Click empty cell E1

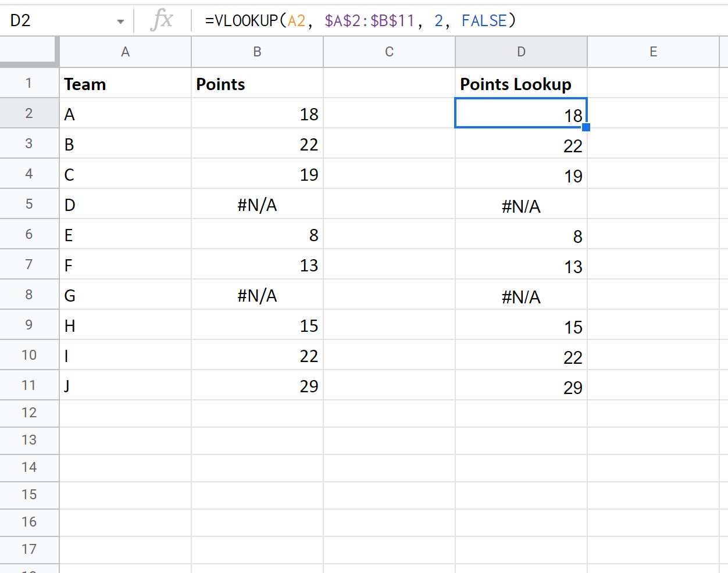pos(654,83)
